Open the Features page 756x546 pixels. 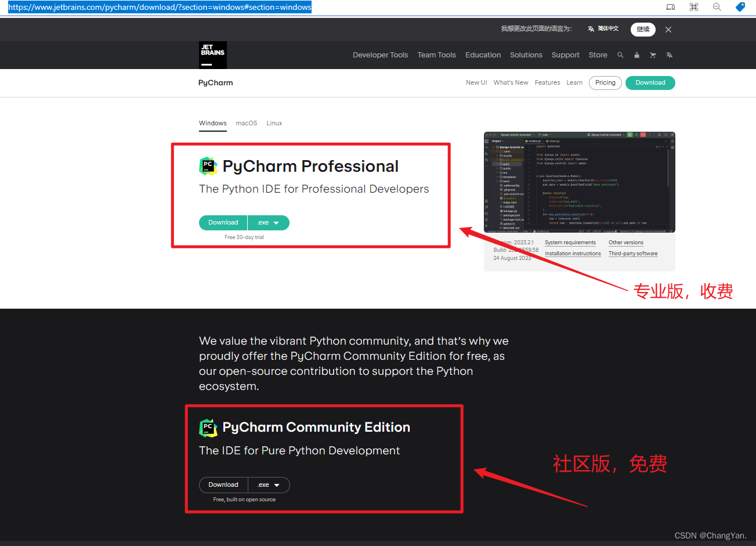[x=548, y=83]
